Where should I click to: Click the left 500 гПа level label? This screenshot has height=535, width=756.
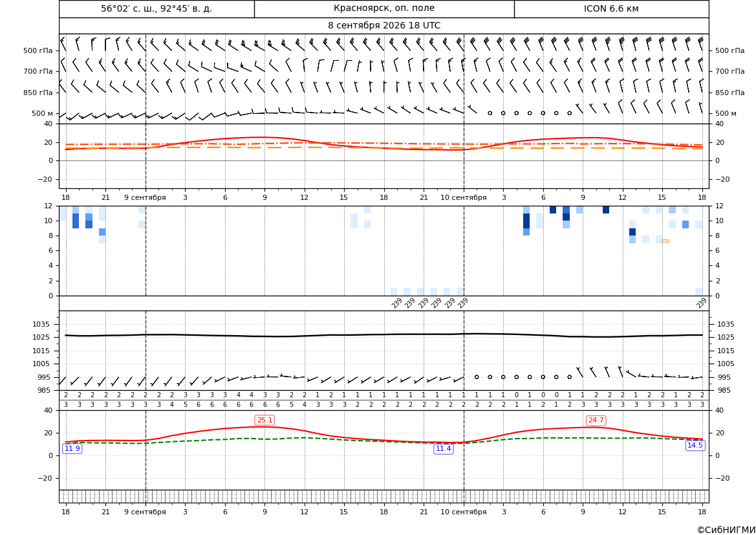(38, 50)
